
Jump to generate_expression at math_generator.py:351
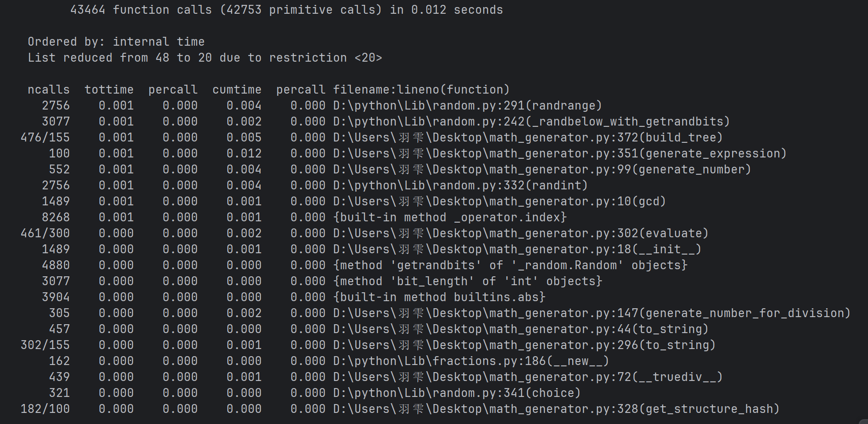559,153
